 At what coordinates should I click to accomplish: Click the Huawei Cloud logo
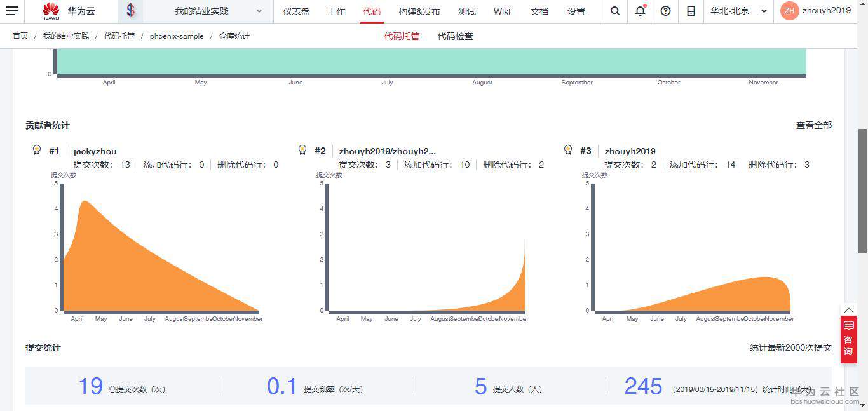[69, 11]
